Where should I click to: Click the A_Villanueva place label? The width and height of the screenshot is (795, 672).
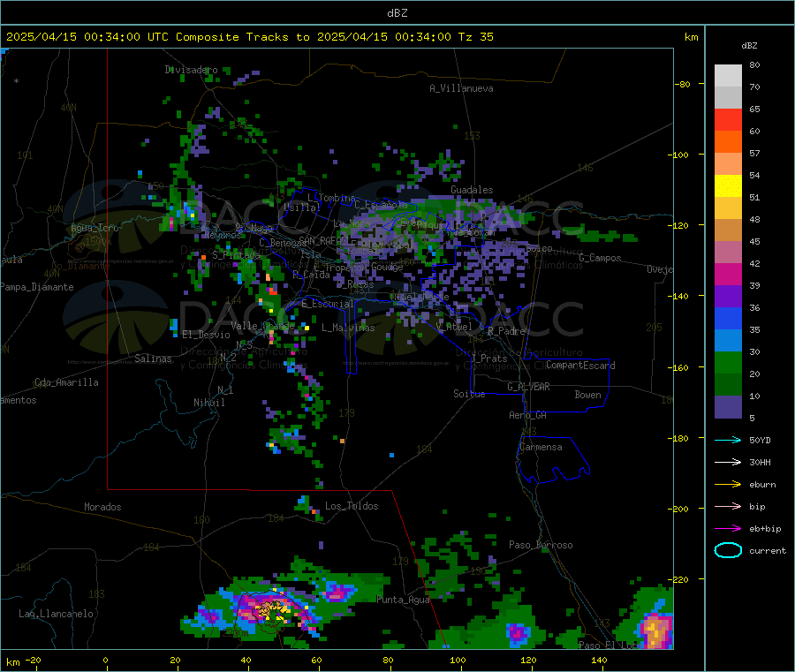pyautogui.click(x=461, y=88)
